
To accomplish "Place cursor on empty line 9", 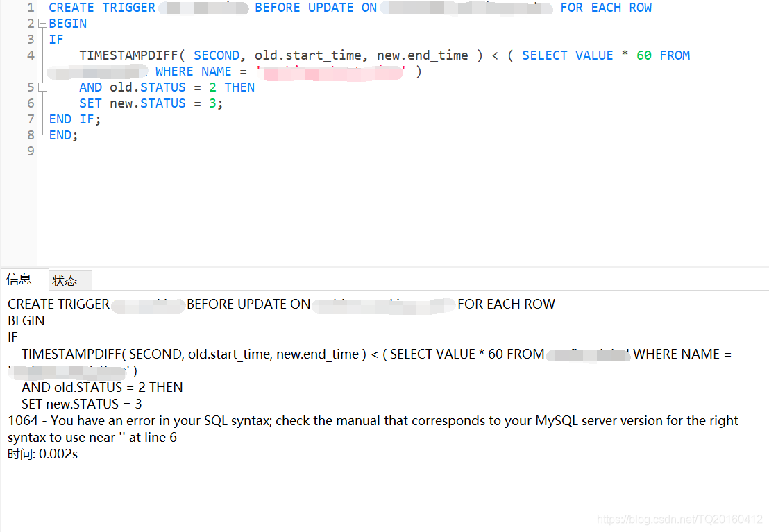I will (x=392, y=151).
